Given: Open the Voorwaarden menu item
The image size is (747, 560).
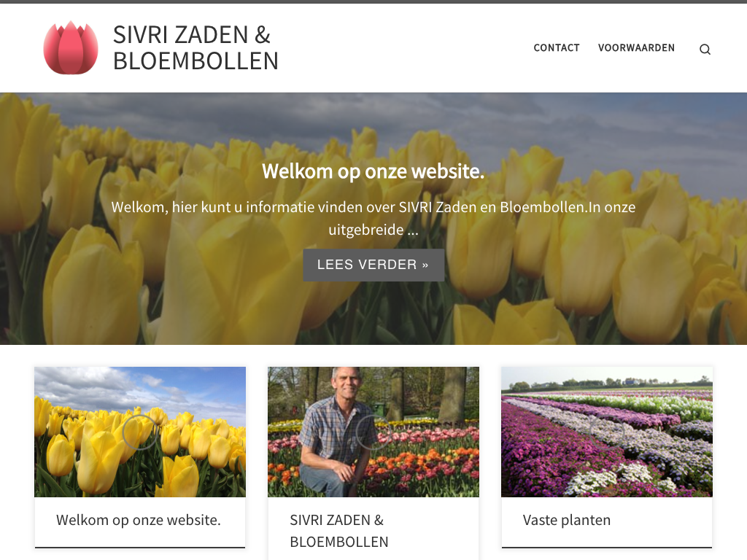Looking at the screenshot, I should [636, 47].
